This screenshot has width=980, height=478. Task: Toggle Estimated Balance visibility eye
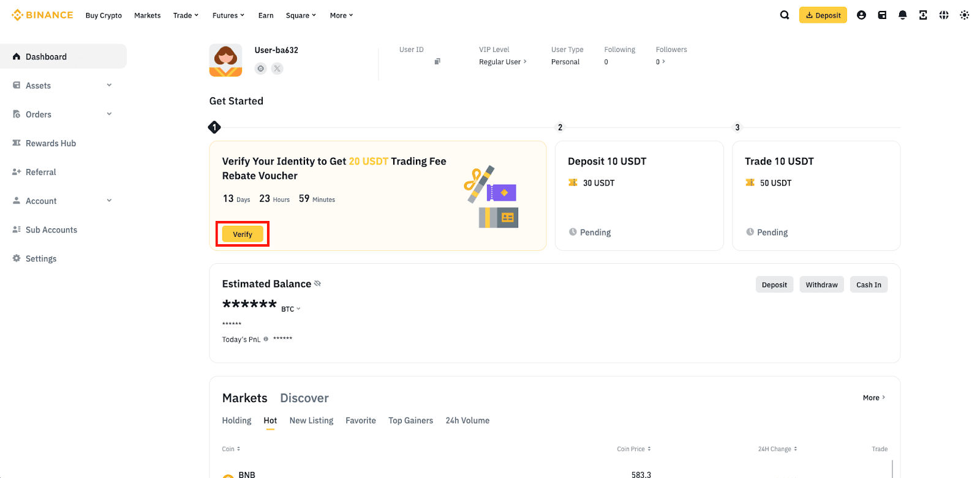pos(317,283)
